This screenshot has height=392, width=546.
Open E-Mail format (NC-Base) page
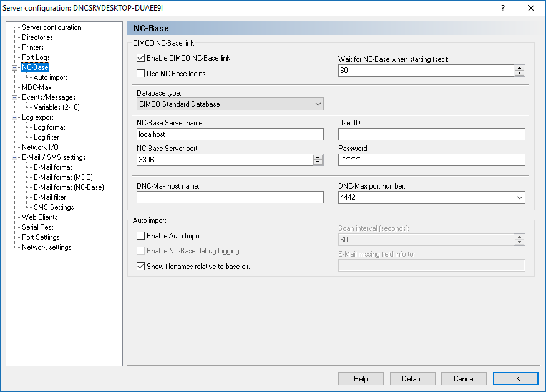point(69,187)
